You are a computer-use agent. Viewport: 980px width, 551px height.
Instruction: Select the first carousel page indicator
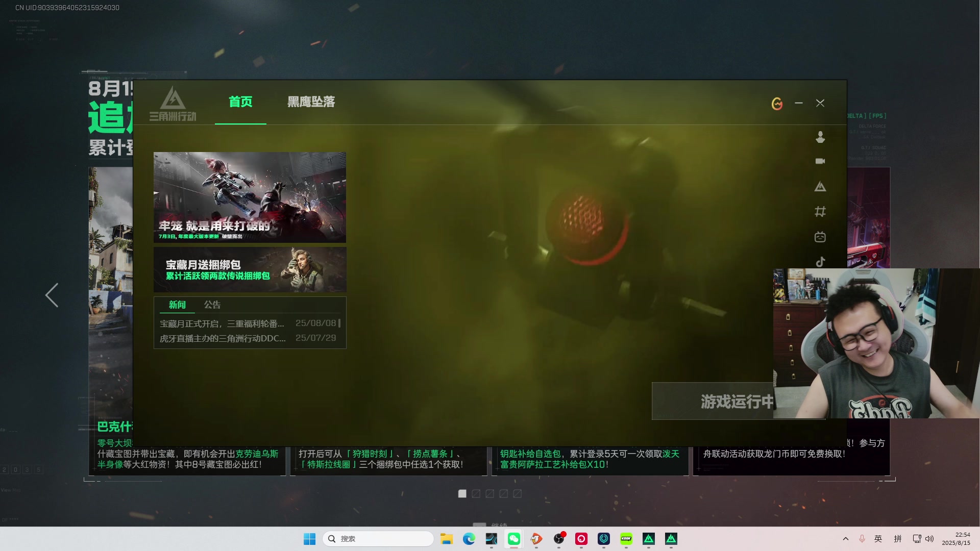462,493
